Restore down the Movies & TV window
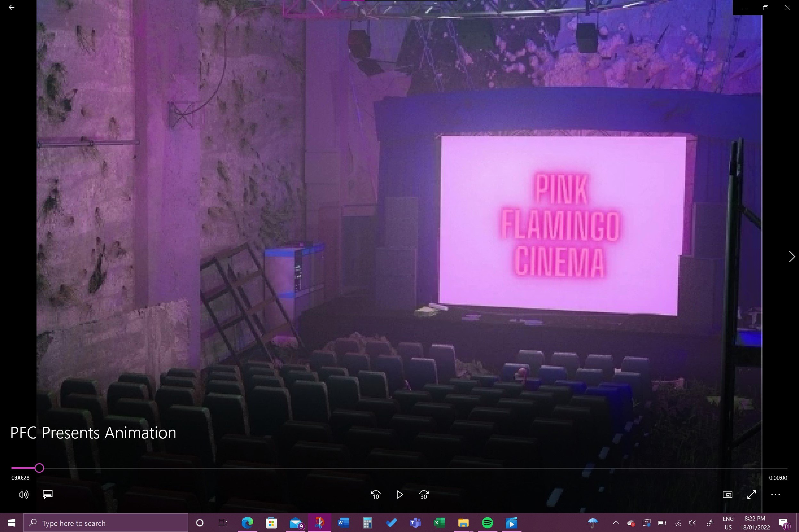The height and width of the screenshot is (532, 799). tap(765, 7)
